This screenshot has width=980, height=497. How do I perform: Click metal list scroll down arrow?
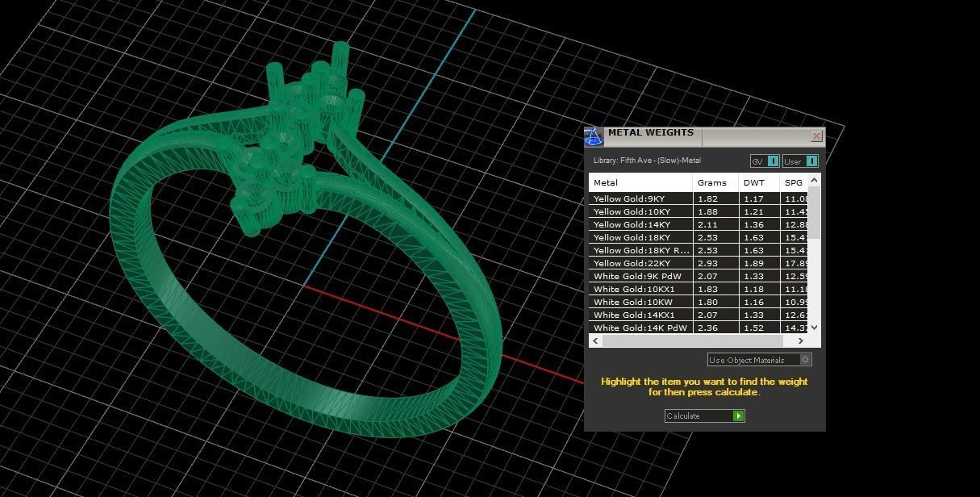point(814,328)
